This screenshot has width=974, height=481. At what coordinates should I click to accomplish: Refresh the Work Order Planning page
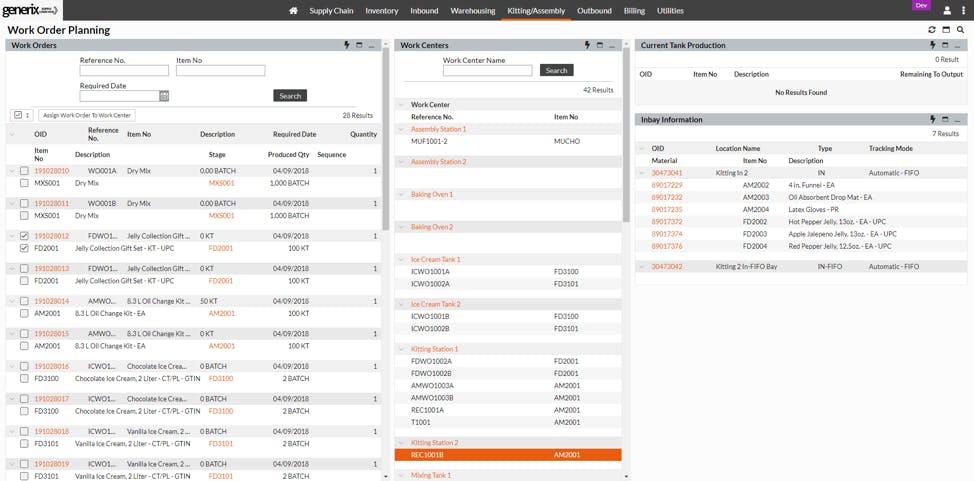click(x=932, y=30)
